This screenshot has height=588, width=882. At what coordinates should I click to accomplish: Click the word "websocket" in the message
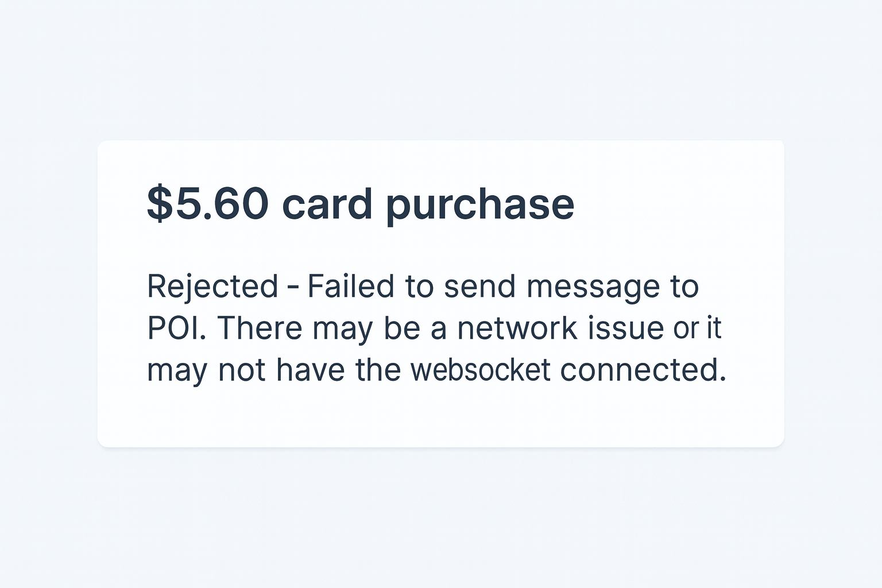click(x=481, y=370)
